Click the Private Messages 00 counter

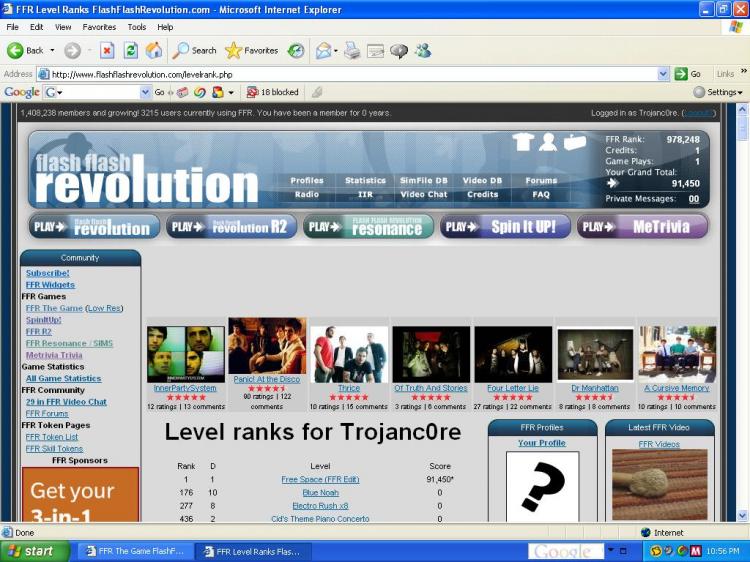(x=694, y=198)
